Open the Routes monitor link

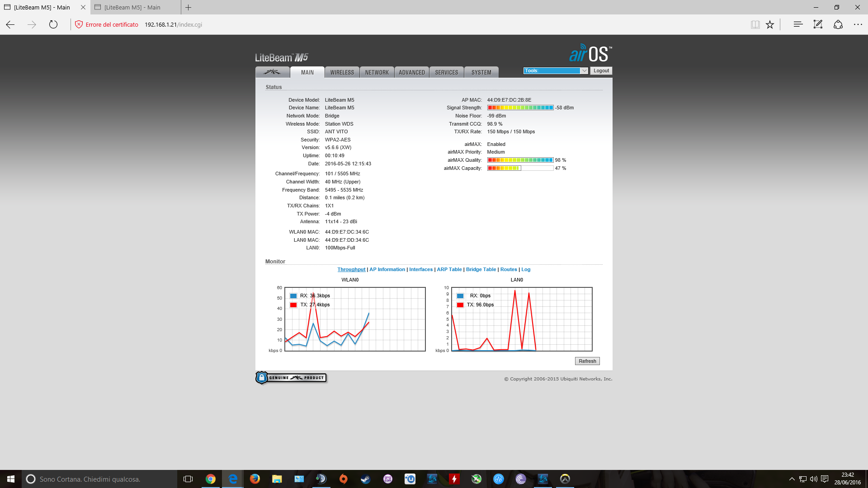click(509, 269)
